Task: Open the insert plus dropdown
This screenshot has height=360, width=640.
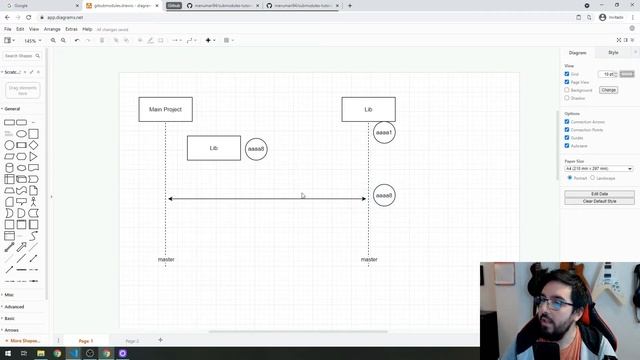Action: 211,40
